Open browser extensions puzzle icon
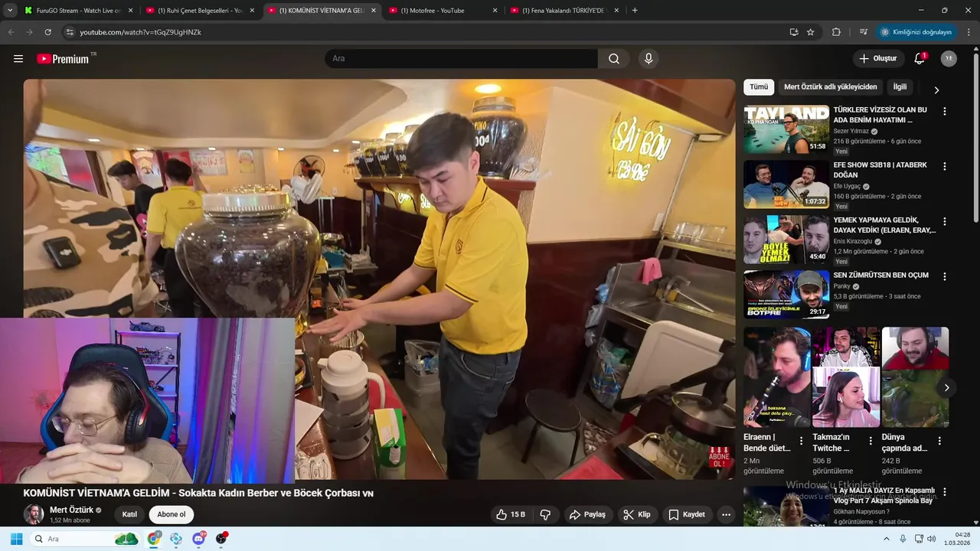The image size is (980, 551). coord(836,32)
